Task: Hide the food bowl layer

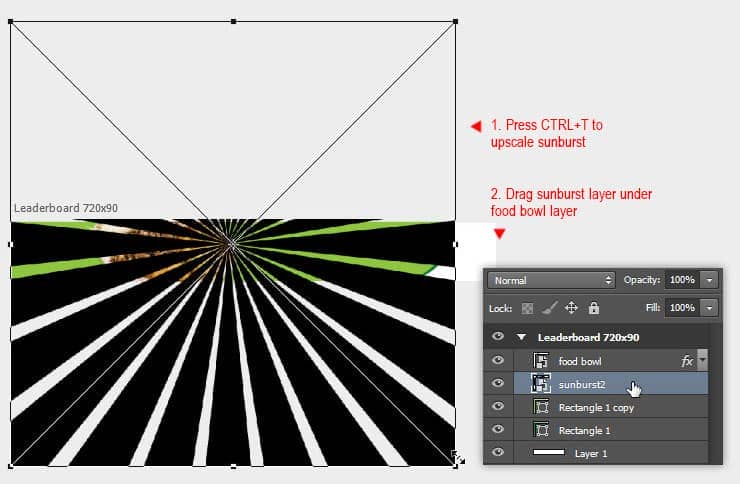Action: tap(498, 360)
